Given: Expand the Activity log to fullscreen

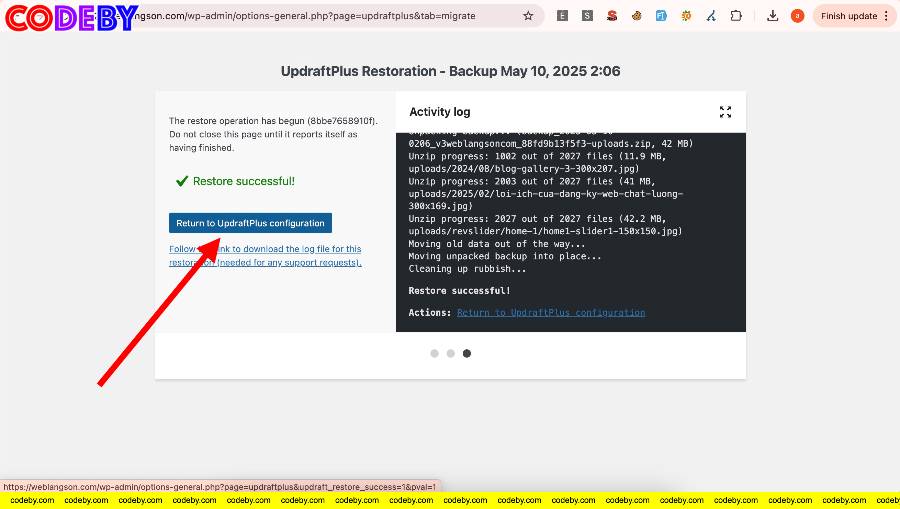Looking at the screenshot, I should [x=726, y=112].
